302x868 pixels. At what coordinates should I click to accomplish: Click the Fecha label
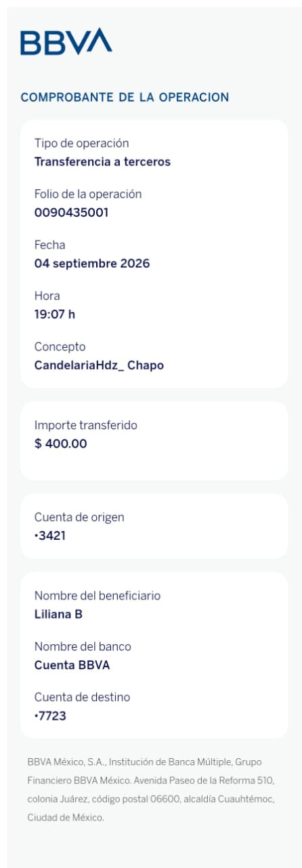(49, 245)
